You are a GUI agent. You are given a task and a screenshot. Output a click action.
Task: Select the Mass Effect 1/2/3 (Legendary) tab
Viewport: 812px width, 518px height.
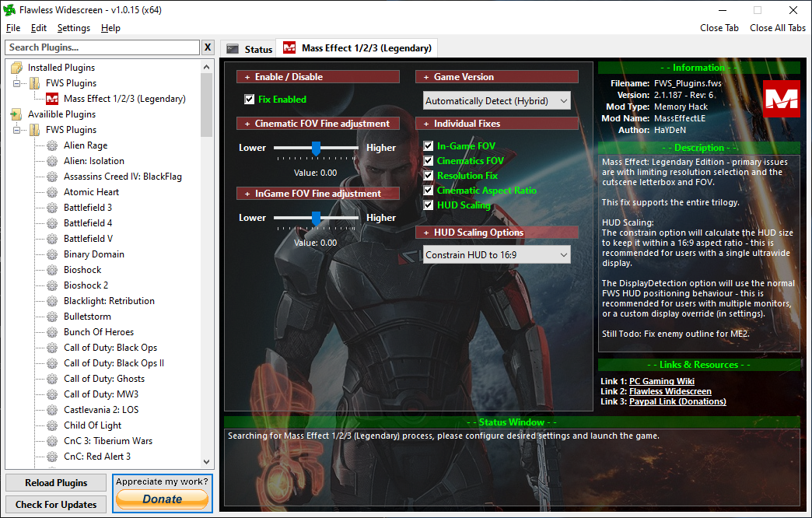(357, 47)
